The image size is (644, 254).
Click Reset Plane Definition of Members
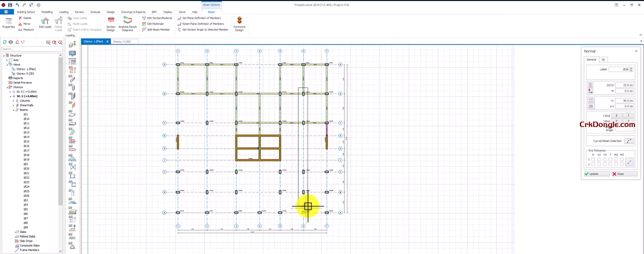pos(201,24)
